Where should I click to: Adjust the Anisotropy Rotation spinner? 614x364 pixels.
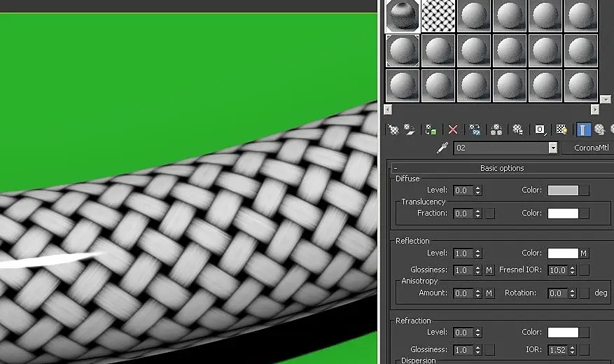tap(573, 293)
